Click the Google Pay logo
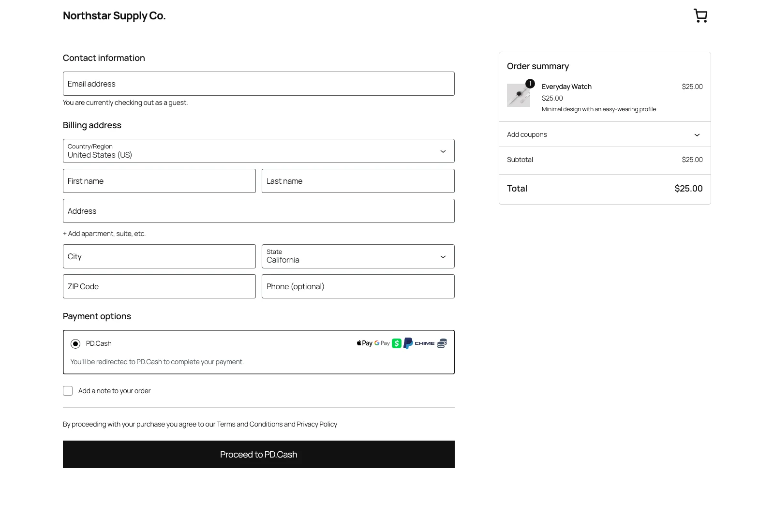 tap(382, 343)
